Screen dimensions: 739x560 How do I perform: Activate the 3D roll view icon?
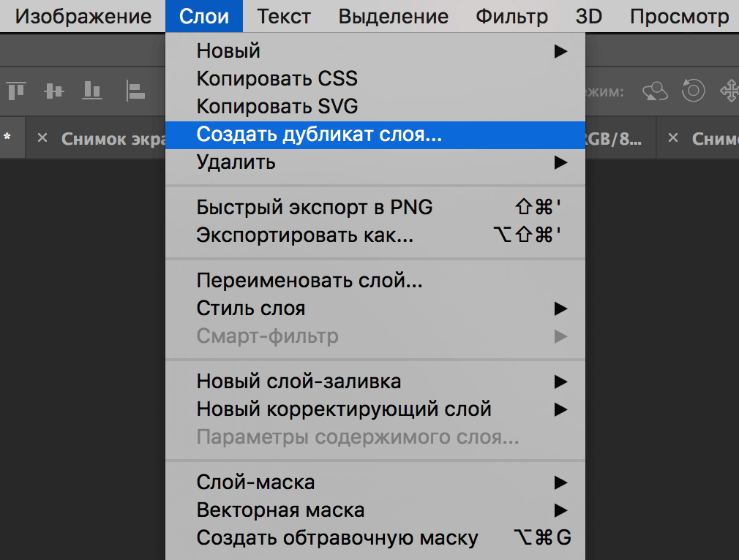click(693, 91)
